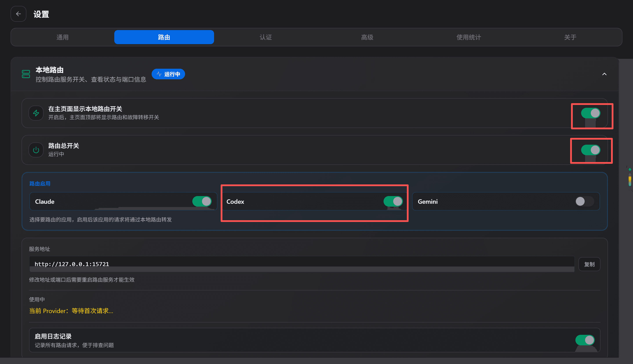633x364 pixels.
Task: Disable routing for Codex
Action: (393, 201)
